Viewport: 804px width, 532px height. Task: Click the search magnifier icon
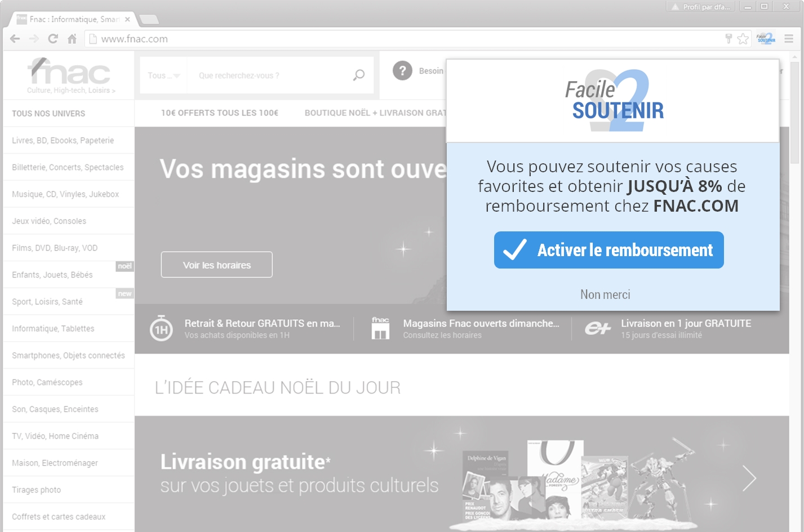359,75
